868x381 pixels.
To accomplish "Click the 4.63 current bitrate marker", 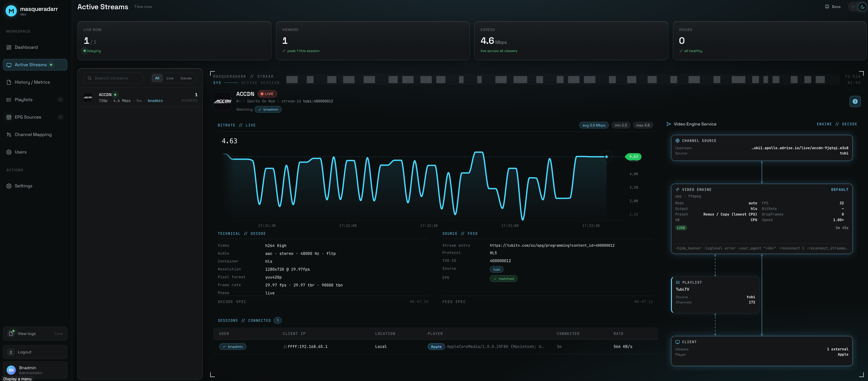I will 634,157.
